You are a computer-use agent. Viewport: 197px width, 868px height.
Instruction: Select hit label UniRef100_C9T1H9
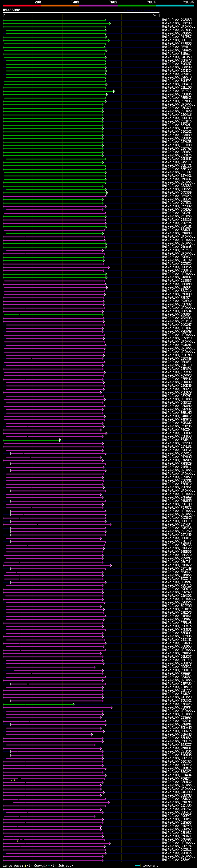(177, 568)
